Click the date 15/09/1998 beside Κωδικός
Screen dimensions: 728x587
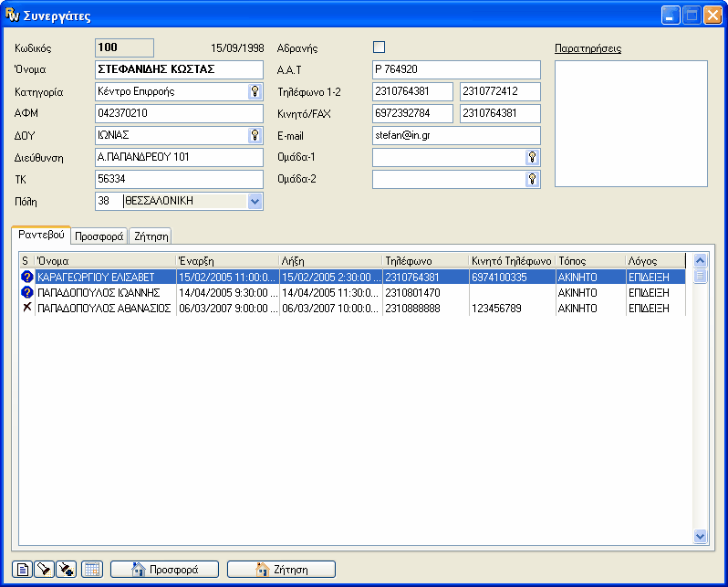point(237,48)
